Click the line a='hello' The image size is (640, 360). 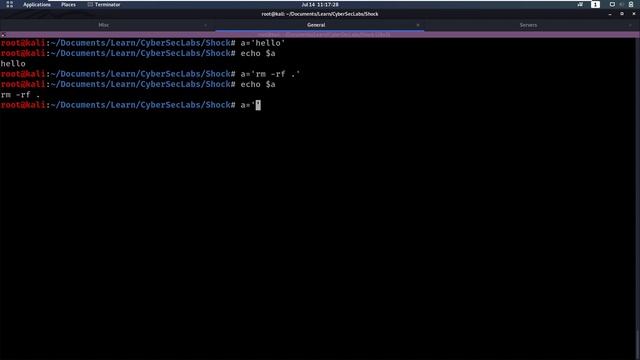263,43
